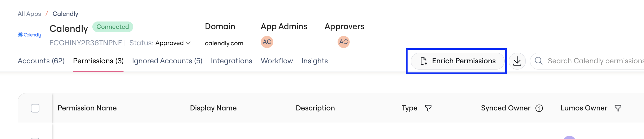Click the Lumos Owner filter icon

618,108
